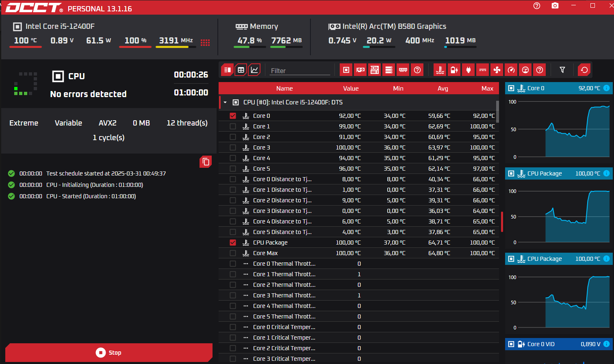Click the Extreme test mode label
Viewport: 614px width, 364px height.
24,123
